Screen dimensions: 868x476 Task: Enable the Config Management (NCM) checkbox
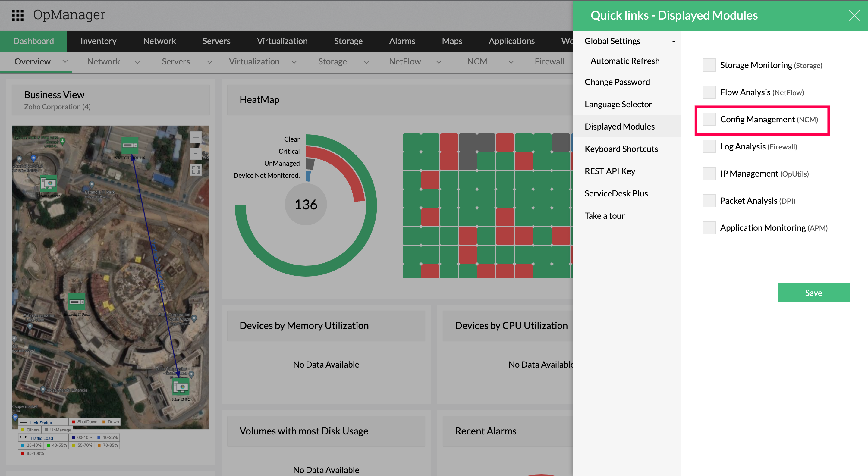pos(709,120)
